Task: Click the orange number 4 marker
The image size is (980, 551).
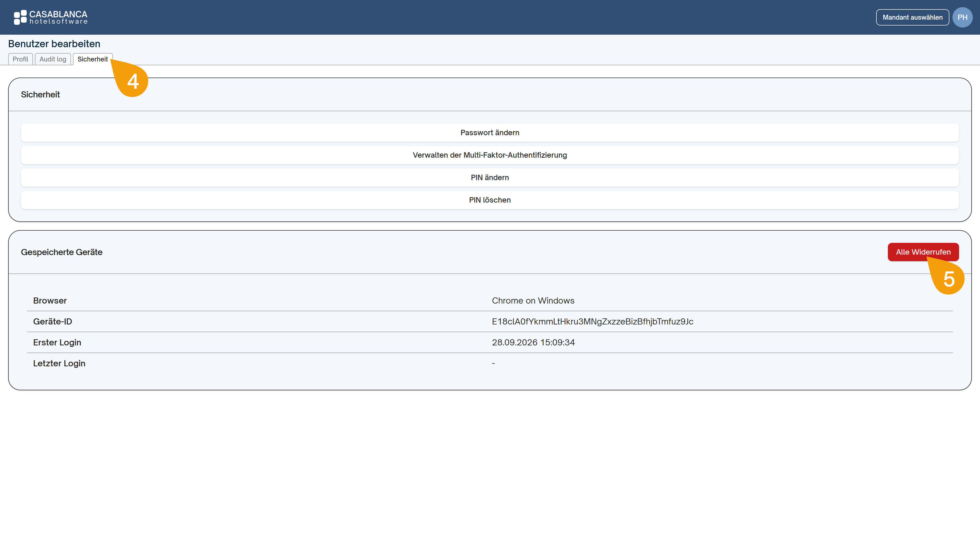Action: click(x=132, y=81)
